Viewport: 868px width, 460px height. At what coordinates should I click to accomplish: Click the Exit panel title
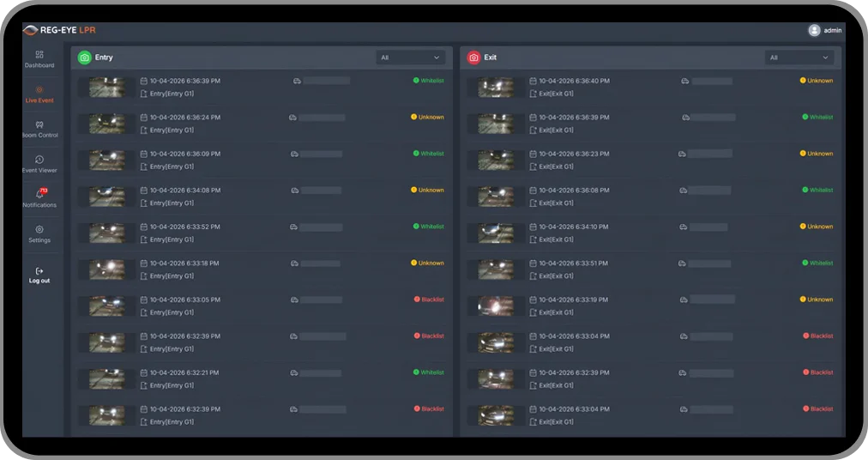[490, 57]
